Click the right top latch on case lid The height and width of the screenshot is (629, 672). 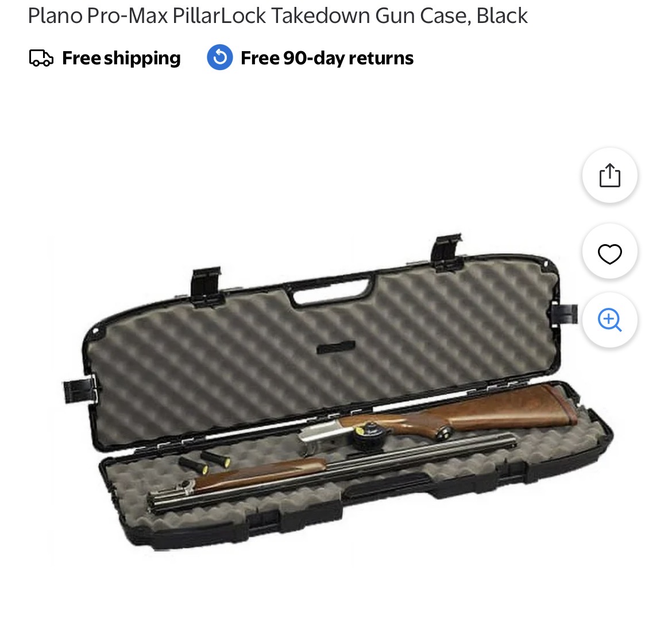pos(447,251)
